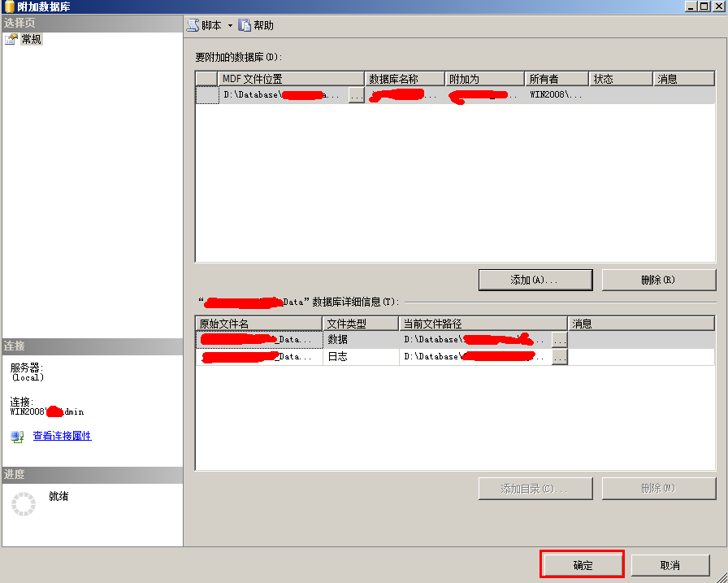Browse for the MDF file location
The height and width of the screenshot is (583, 728).
pyautogui.click(x=356, y=95)
